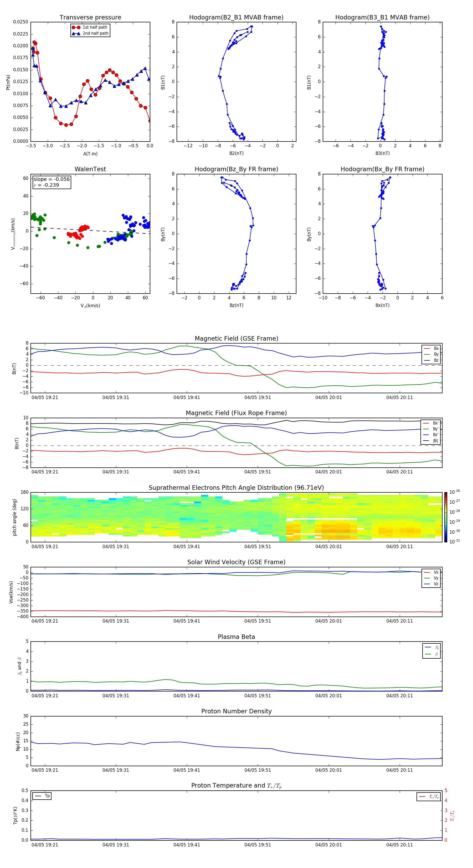Click '04/05 19:51' tick under Solar Wind panel

coord(258,621)
